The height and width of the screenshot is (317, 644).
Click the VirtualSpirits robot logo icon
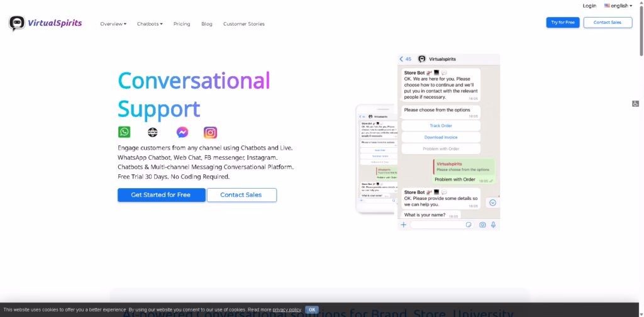pos(17,23)
